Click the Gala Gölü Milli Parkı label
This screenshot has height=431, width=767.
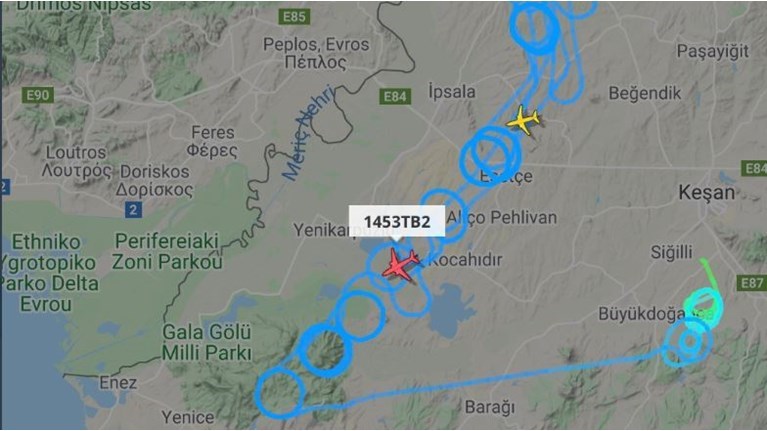pos(206,342)
